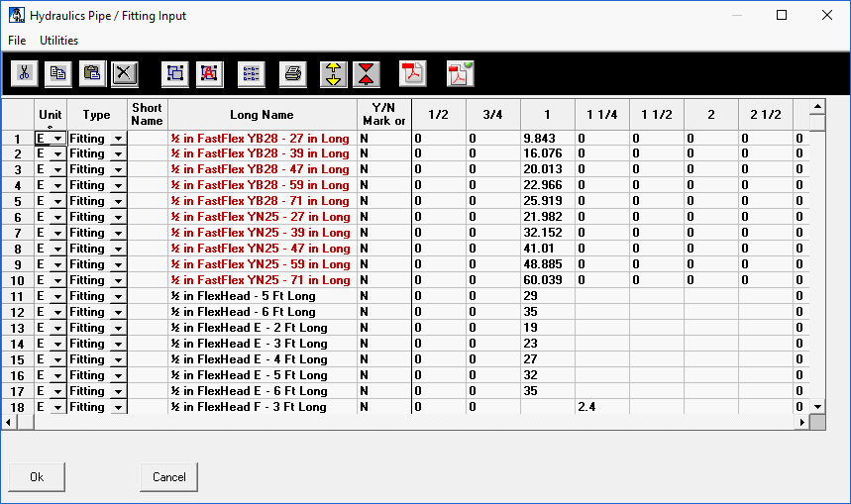Viewport: 851px width, 504px height.
Task: Open Type dropdown in row 18
Action: point(118,407)
